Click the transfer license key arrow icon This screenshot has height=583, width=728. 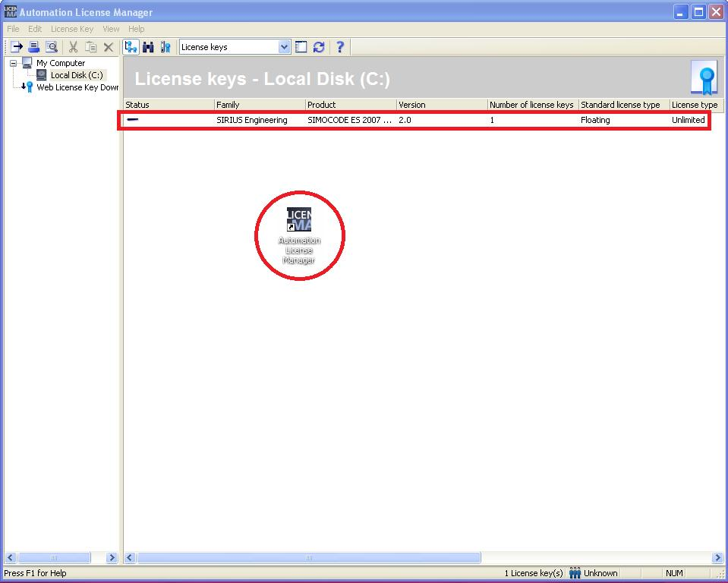(17, 47)
